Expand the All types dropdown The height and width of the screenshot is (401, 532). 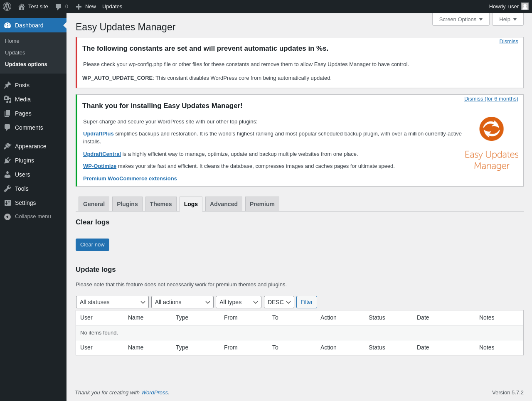tap(239, 302)
